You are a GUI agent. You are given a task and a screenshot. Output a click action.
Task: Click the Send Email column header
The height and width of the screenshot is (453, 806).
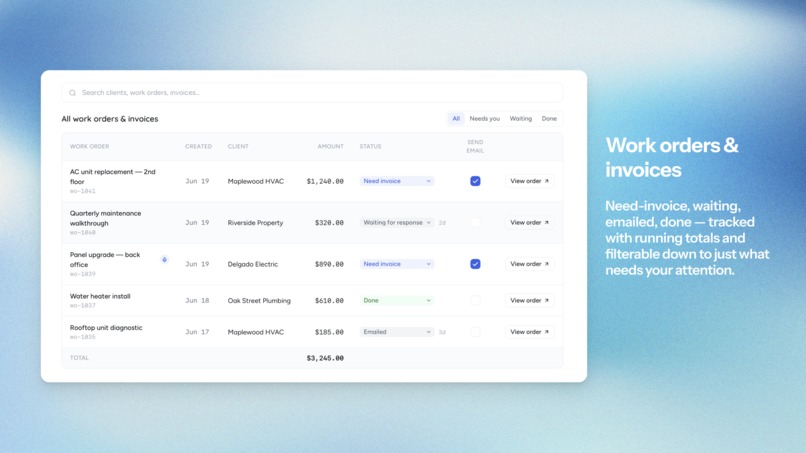pos(475,147)
